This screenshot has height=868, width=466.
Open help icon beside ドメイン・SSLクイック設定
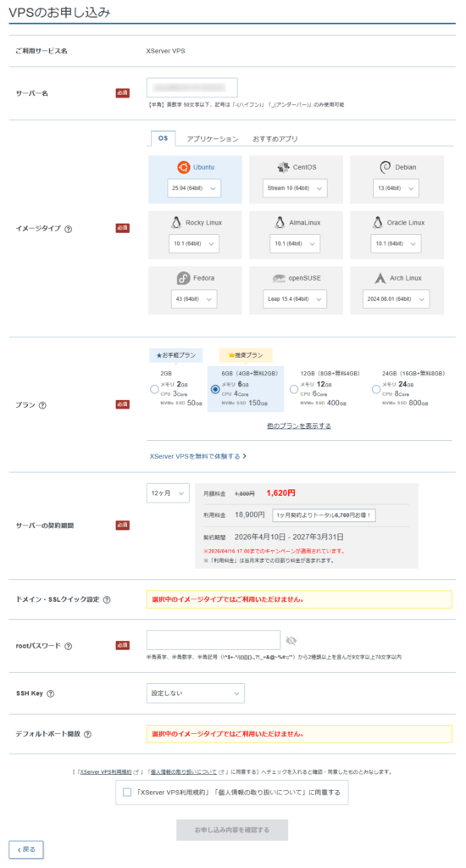(107, 599)
